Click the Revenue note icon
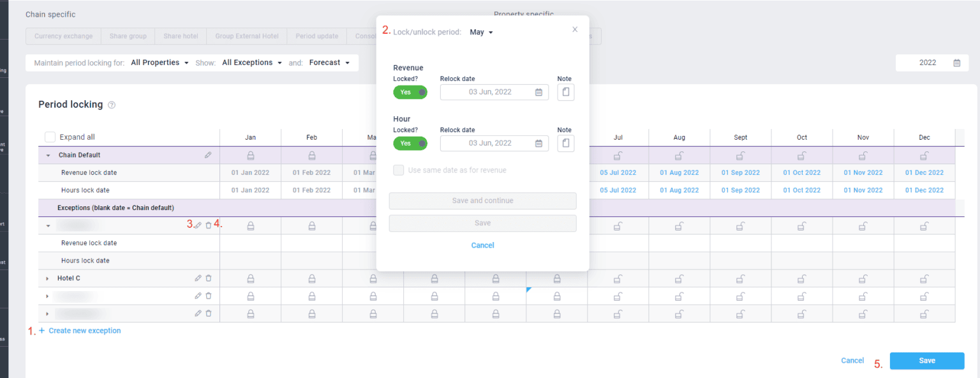 click(565, 93)
